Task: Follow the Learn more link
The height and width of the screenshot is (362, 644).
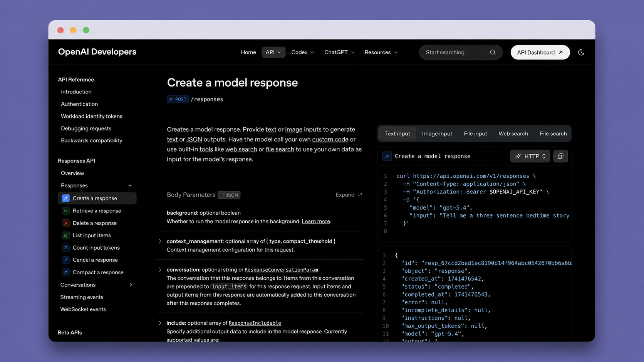Action: coord(316,221)
